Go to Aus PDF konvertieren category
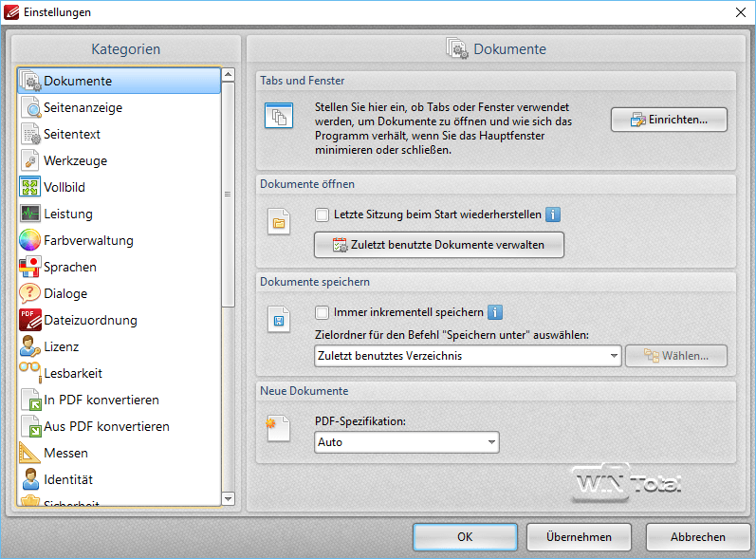The width and height of the screenshot is (756, 559). pyautogui.click(x=120, y=426)
